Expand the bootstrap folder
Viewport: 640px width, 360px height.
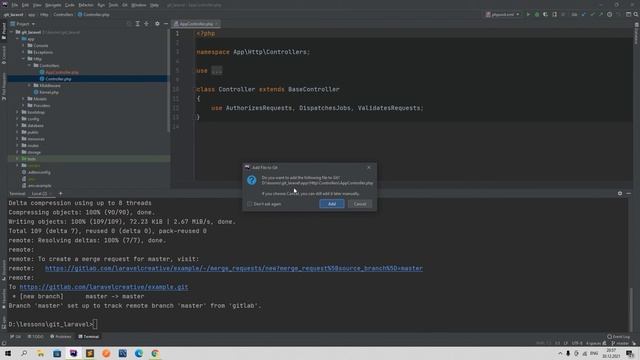coord(17,112)
